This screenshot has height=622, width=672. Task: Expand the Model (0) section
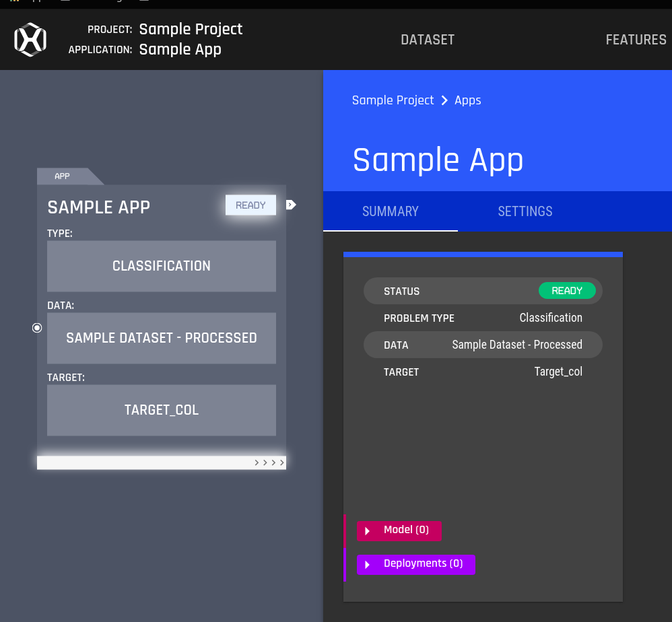[x=399, y=530]
